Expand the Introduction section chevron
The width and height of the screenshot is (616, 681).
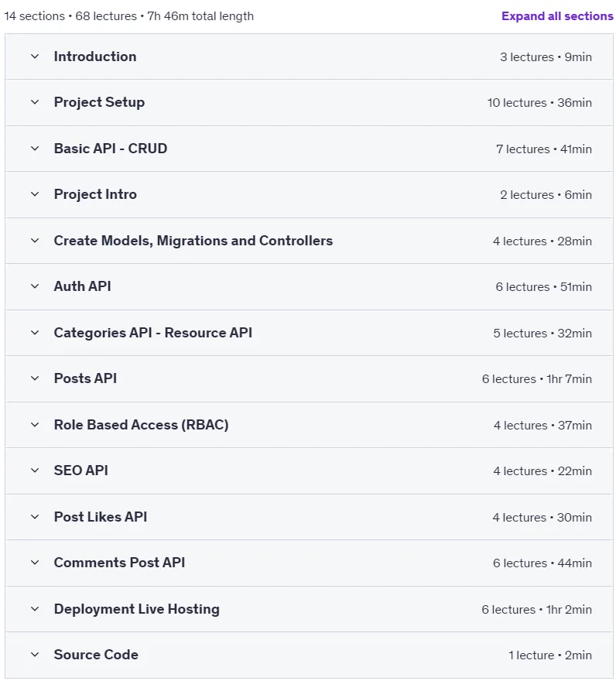point(35,56)
